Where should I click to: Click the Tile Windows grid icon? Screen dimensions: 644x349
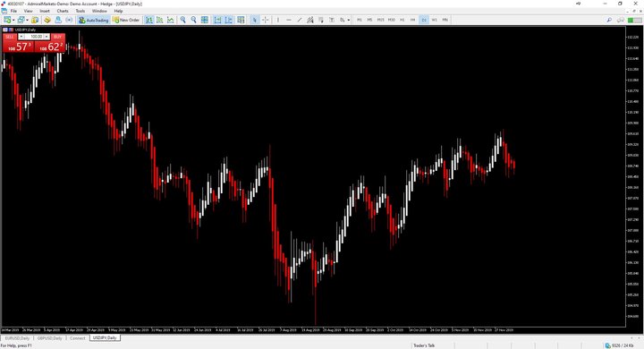[x=205, y=20]
